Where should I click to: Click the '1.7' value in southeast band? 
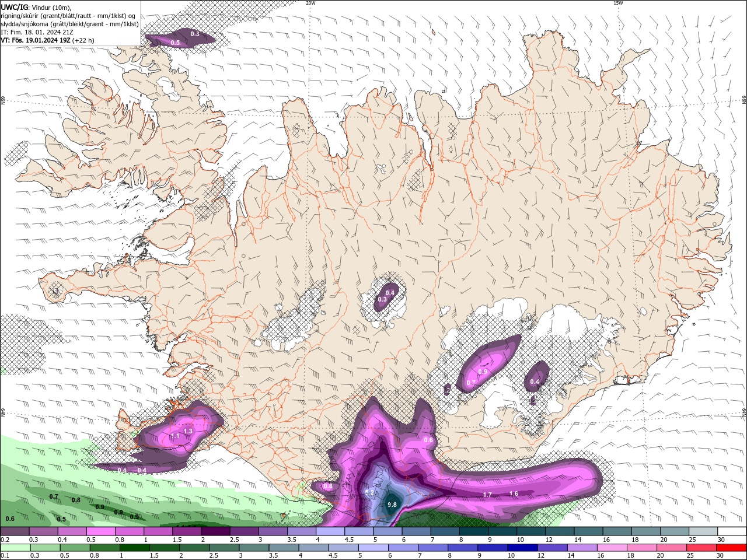[487, 495]
